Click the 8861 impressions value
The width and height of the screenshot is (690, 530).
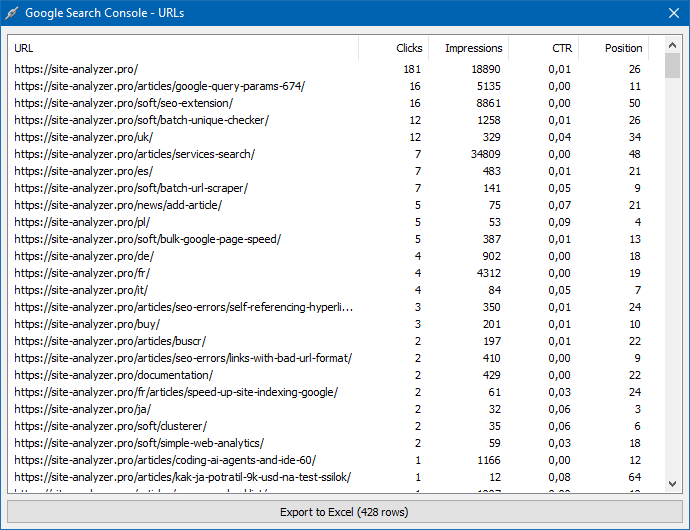point(488,103)
